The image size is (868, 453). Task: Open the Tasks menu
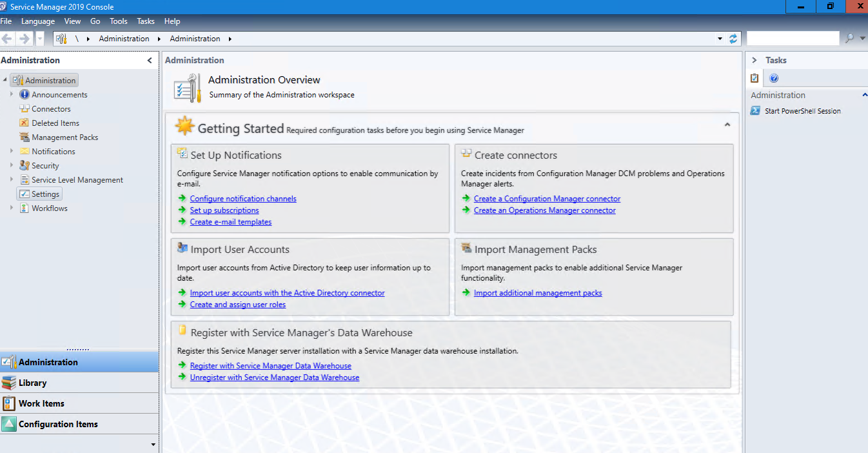(x=145, y=21)
